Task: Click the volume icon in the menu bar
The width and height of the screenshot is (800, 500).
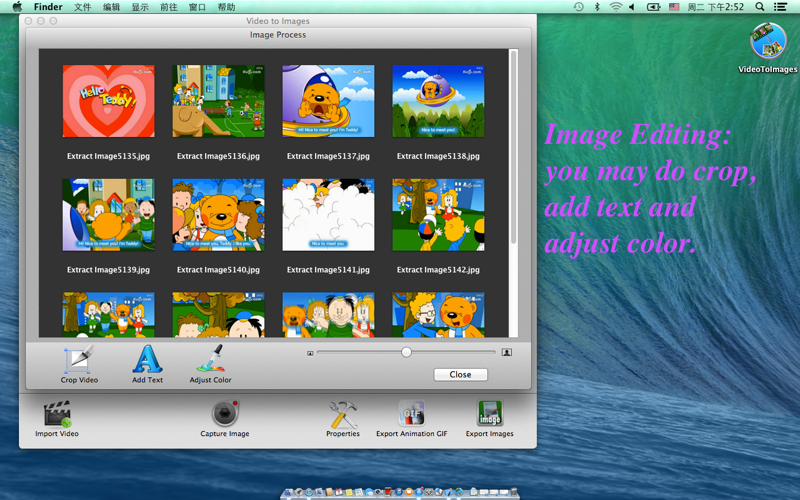Action: (x=632, y=7)
